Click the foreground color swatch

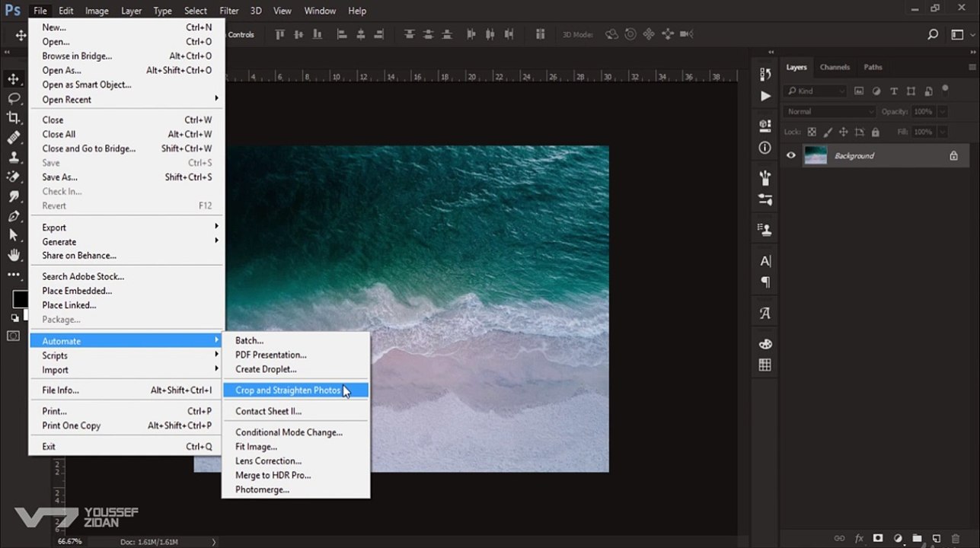20,299
